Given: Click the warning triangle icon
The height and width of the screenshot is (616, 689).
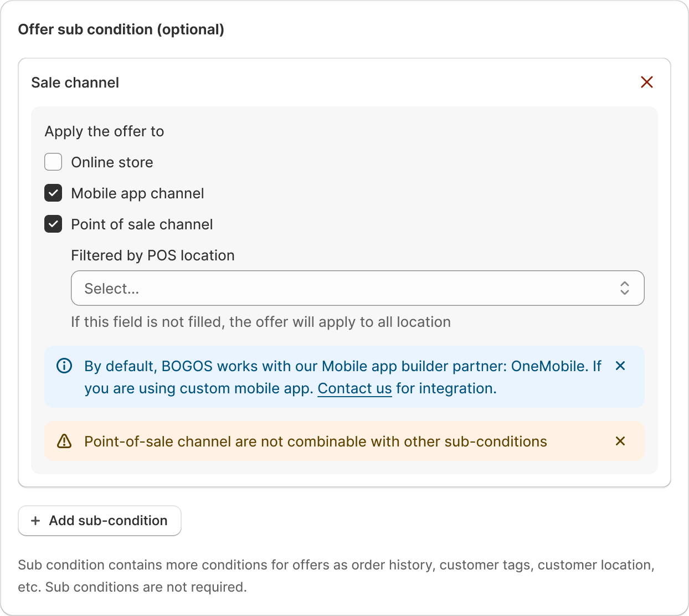Looking at the screenshot, I should pos(64,441).
